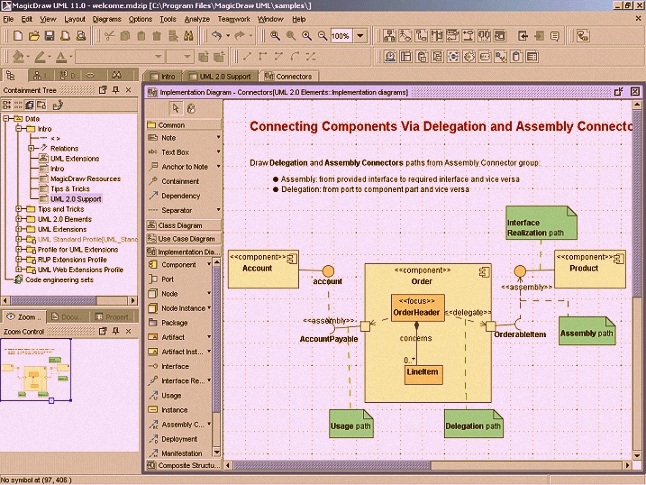Float the Containment Tree panel
The height and width of the screenshot is (485, 646).
pos(103,90)
